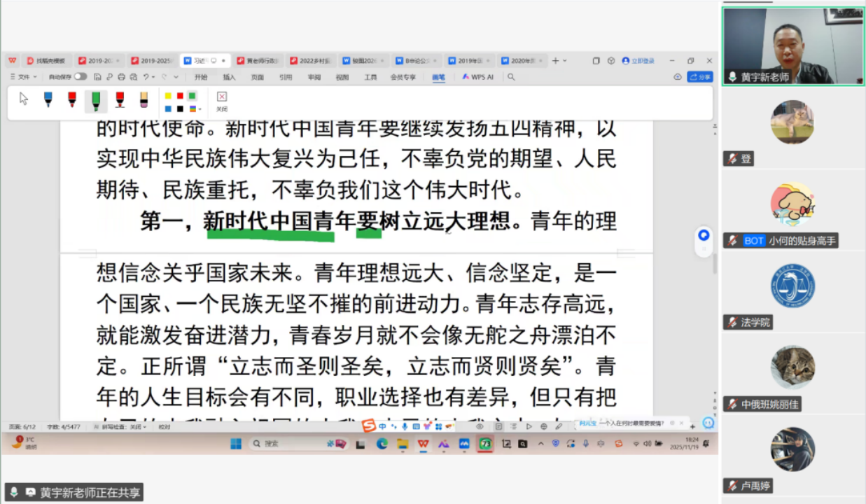This screenshot has height=504, width=866.
Task: Click the 分享 share button
Action: 700,77
